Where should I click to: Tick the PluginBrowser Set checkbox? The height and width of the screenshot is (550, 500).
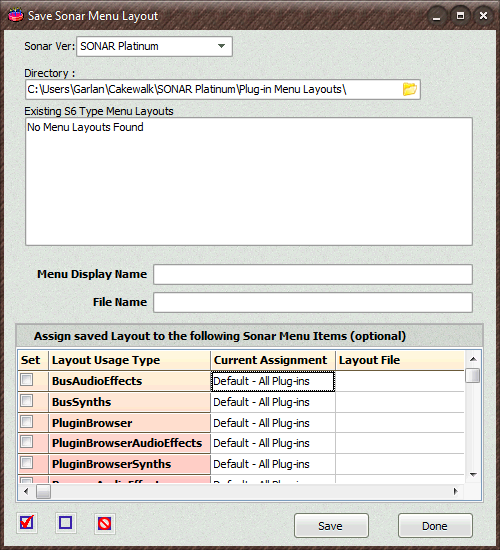pyautogui.click(x=27, y=422)
